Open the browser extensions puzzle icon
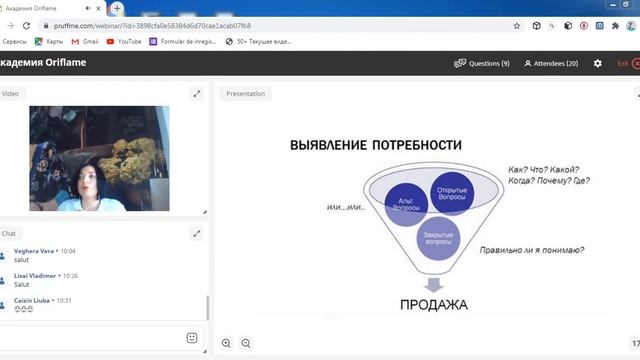Screen dimensions: 640x360 point(615,26)
